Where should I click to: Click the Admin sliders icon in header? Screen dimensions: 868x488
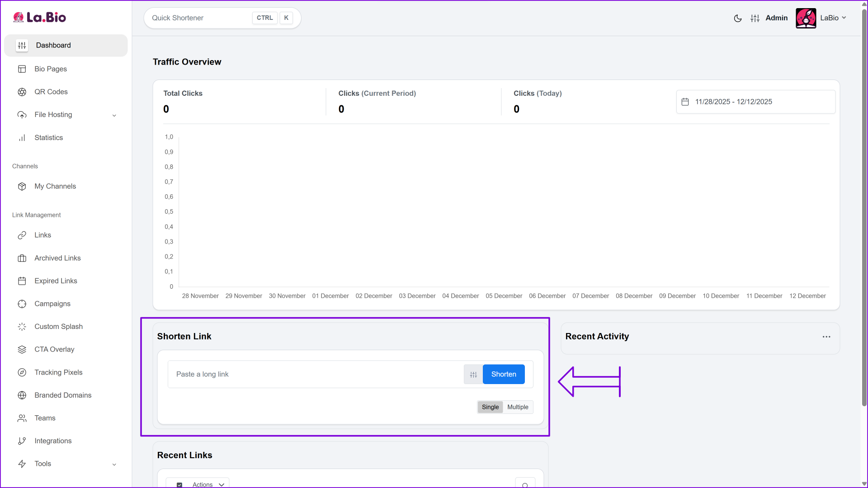point(755,18)
